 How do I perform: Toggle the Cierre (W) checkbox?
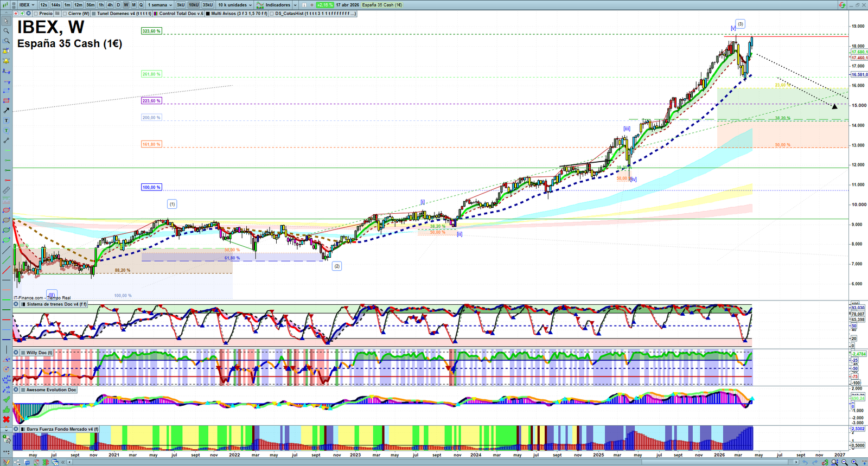tap(65, 14)
